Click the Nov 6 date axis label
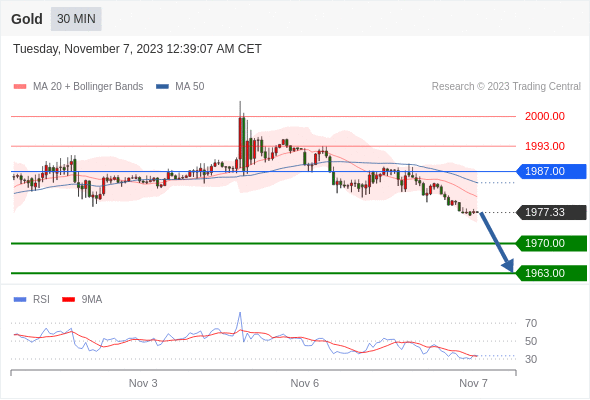Screen dimensions: 590x400 tap(304, 383)
